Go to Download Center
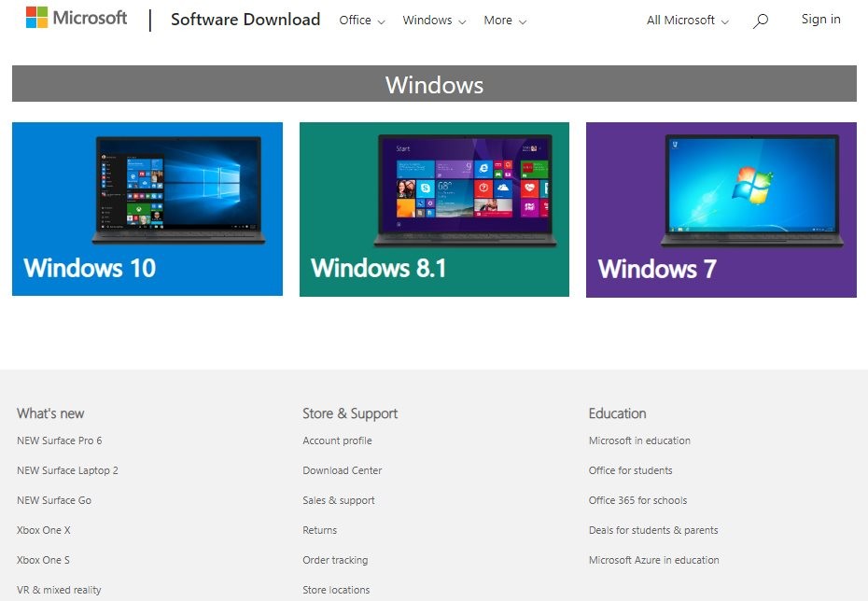868x601 pixels. click(342, 470)
